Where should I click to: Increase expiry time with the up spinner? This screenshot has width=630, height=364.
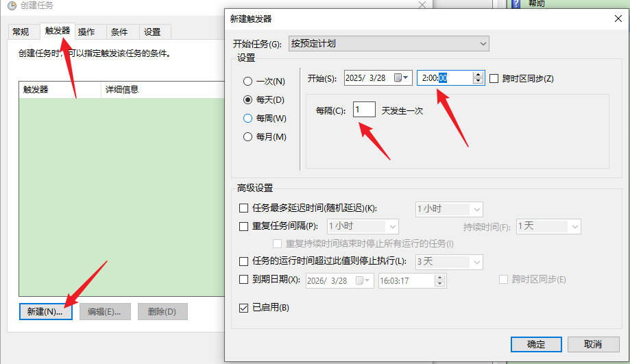(x=439, y=278)
